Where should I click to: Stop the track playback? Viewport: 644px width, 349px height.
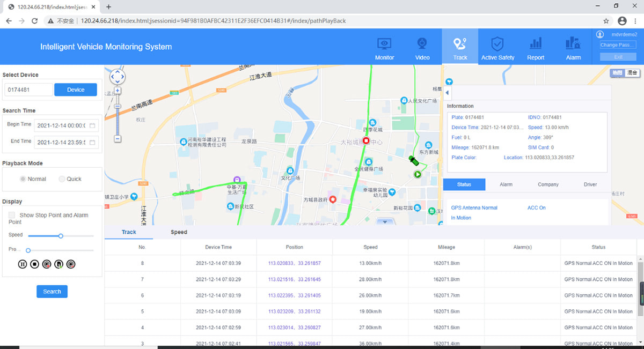pyautogui.click(x=34, y=264)
